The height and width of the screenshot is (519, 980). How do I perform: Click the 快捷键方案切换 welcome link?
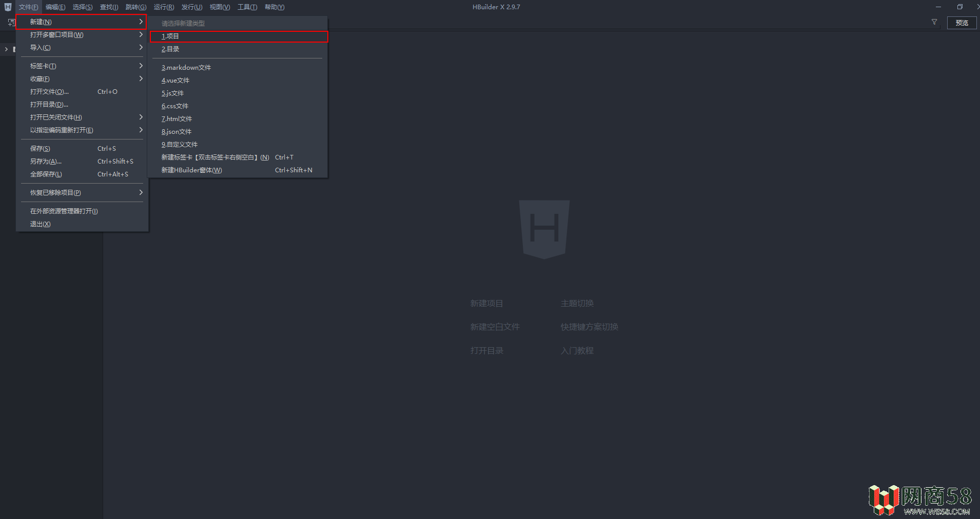pyautogui.click(x=589, y=327)
